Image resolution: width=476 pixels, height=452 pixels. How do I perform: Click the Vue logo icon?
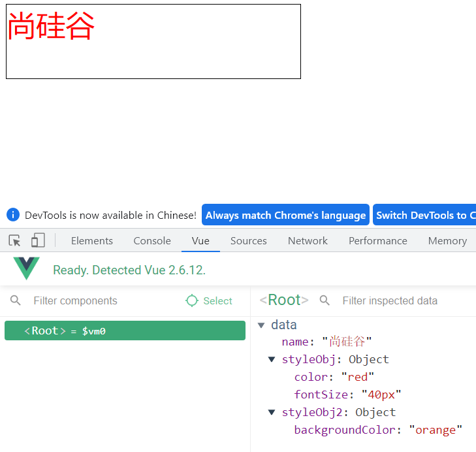(26, 268)
